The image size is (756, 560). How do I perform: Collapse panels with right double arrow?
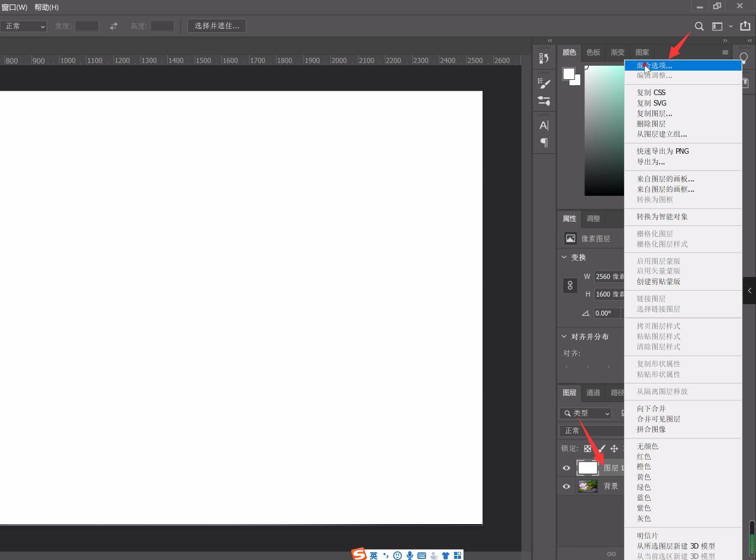725,41
